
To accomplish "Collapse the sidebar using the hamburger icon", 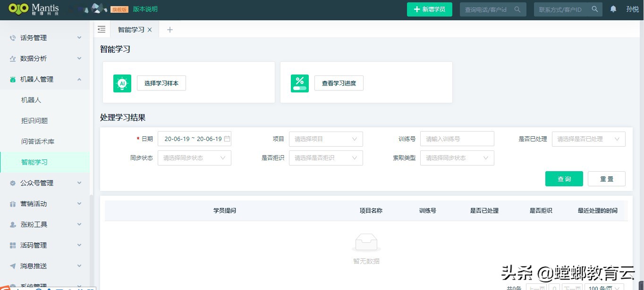I will tap(102, 29).
